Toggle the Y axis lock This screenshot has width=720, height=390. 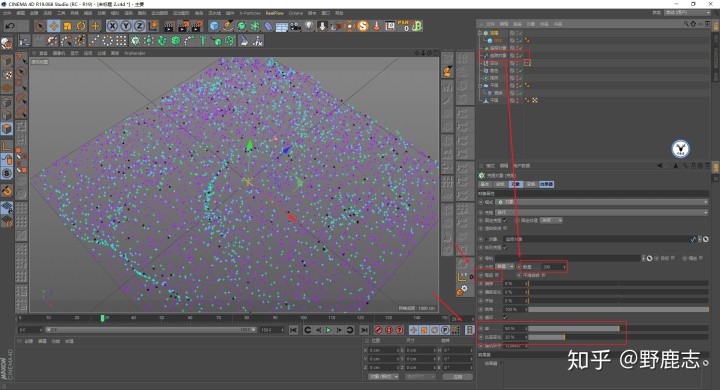pyautogui.click(x=126, y=26)
